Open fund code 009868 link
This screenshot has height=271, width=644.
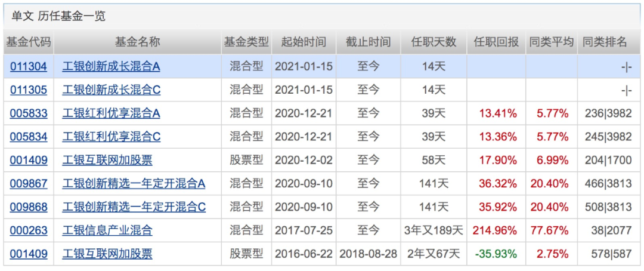coord(29,207)
